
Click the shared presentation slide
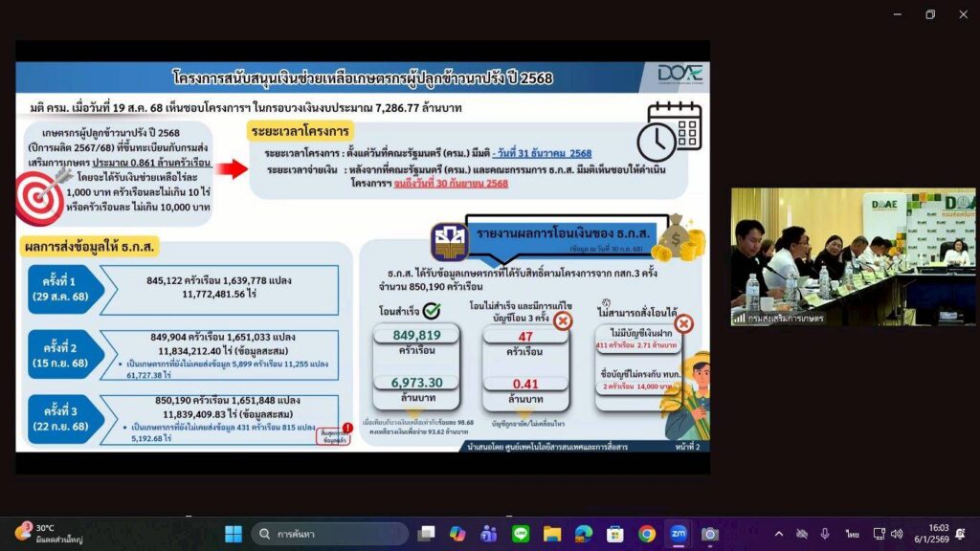coord(363,256)
